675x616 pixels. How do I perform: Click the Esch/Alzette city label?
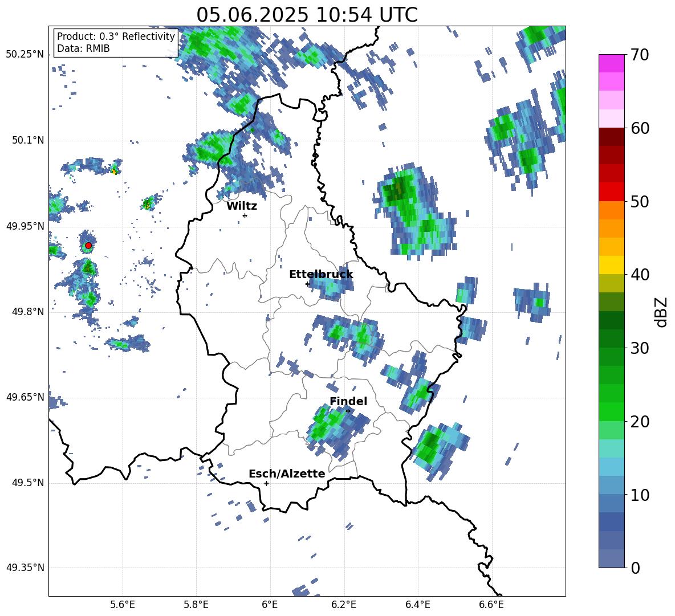pos(287,474)
